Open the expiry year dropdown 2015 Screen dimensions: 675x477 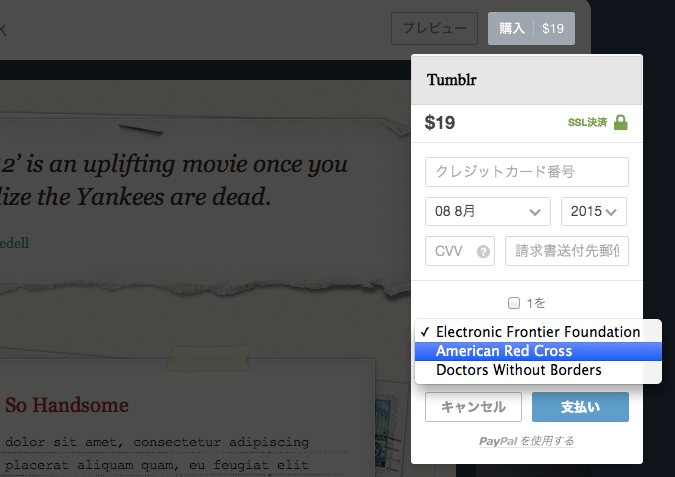(x=594, y=211)
